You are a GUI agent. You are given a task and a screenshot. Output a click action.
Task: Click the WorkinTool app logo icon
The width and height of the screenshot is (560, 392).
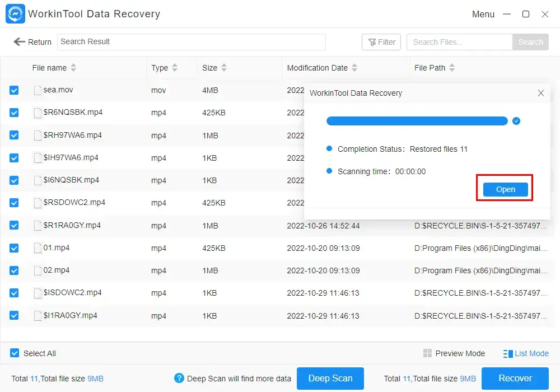click(x=15, y=13)
